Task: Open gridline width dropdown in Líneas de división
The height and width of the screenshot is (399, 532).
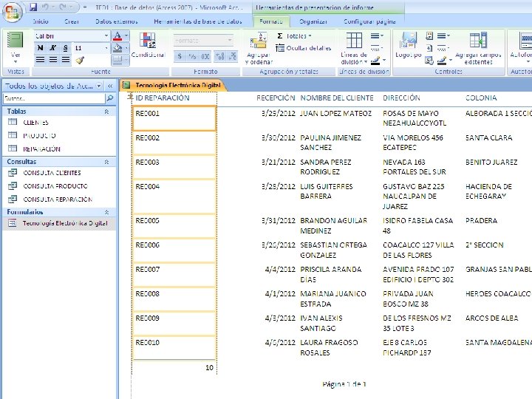Action: pyautogui.click(x=377, y=35)
